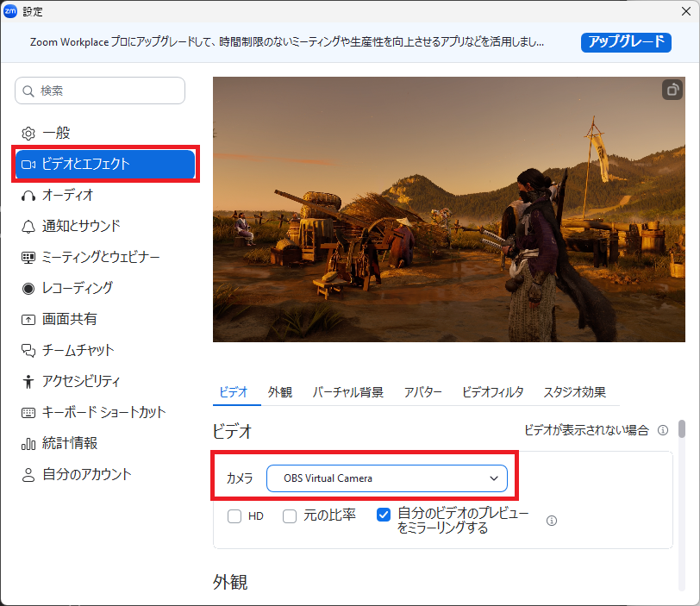
Task: Click the vertical scrollbar in settings panel
Action: [682, 429]
